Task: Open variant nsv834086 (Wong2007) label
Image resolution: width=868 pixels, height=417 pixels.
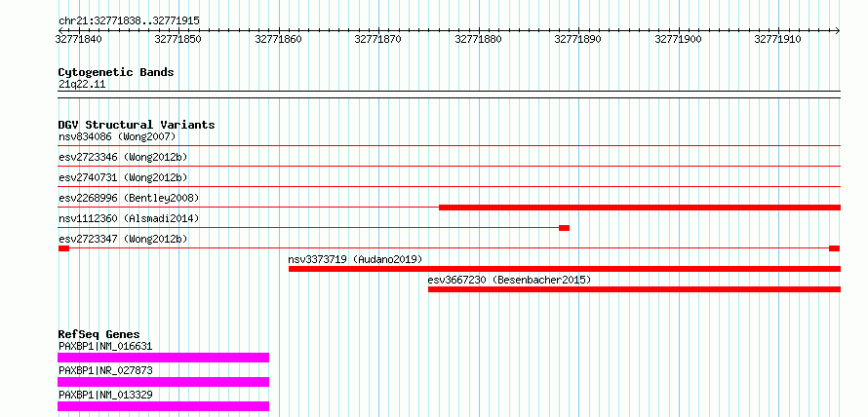Action: (x=117, y=136)
